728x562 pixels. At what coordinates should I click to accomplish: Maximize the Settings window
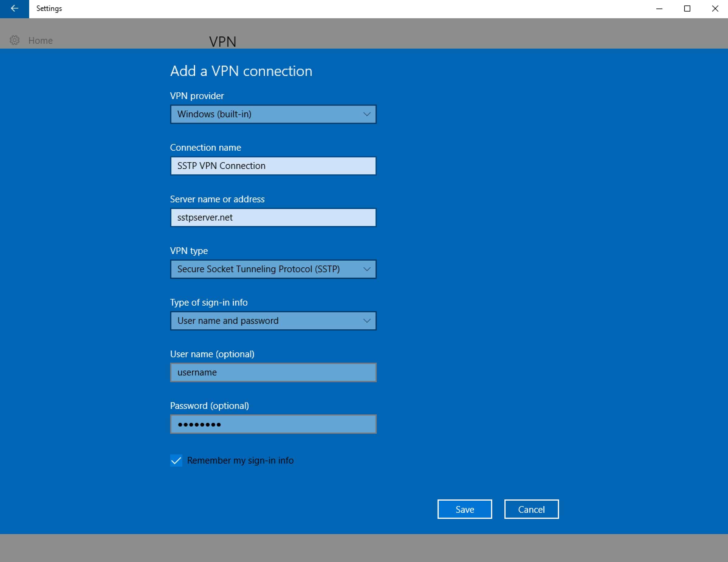point(687,9)
